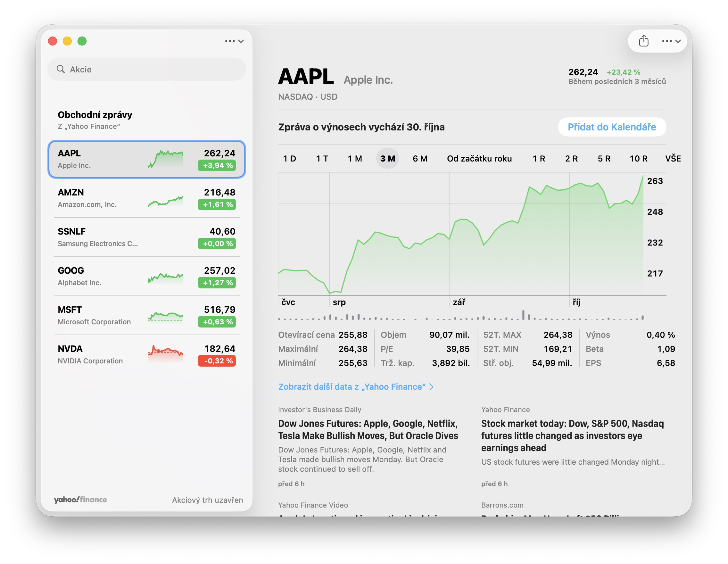Click the share icon in the toolbar
Screen dimensions: 728x564
[643, 41]
